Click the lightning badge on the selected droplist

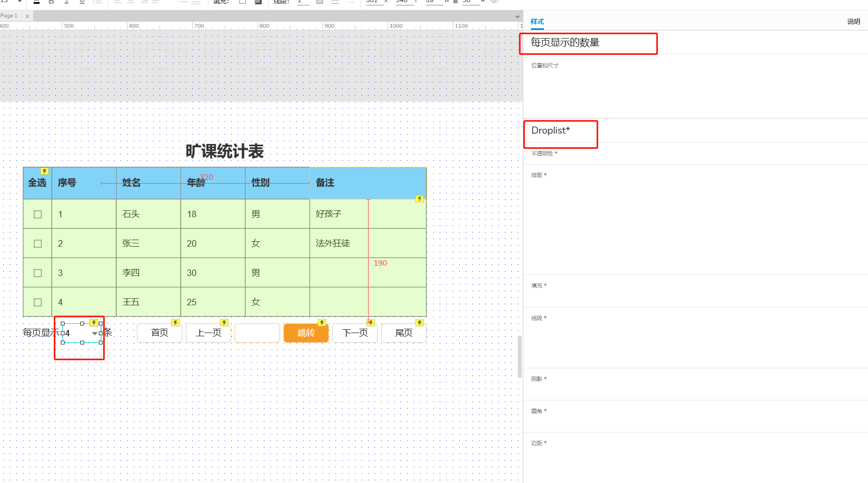(x=94, y=323)
